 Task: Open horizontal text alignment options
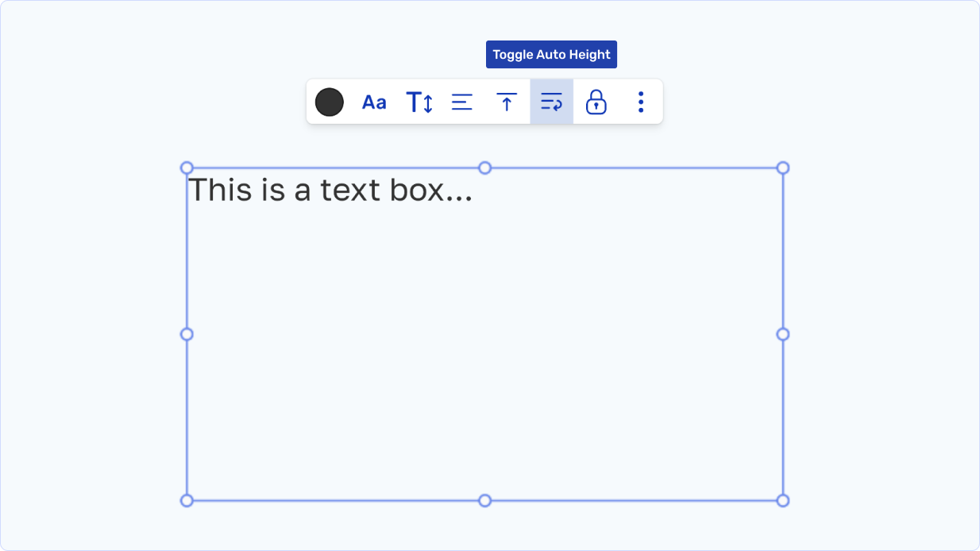(462, 102)
